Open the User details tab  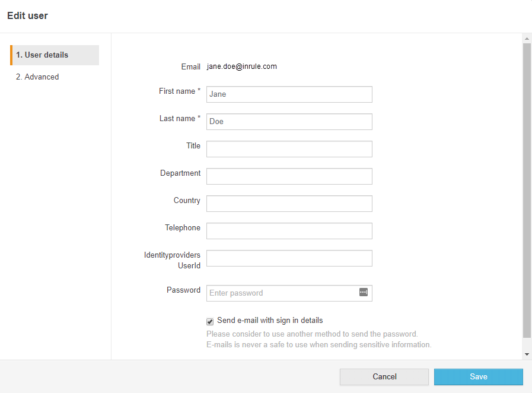pyautogui.click(x=55, y=55)
